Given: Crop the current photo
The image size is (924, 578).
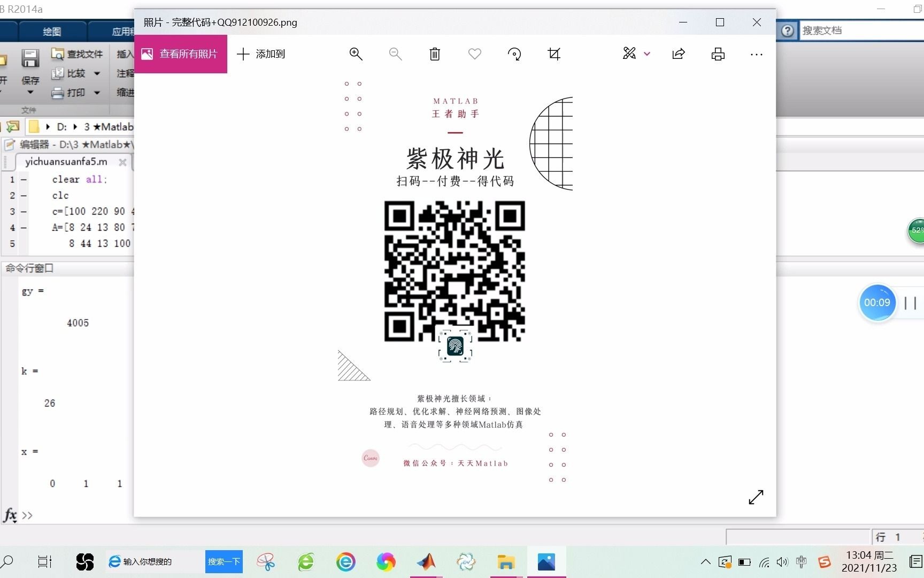Looking at the screenshot, I should click(554, 54).
